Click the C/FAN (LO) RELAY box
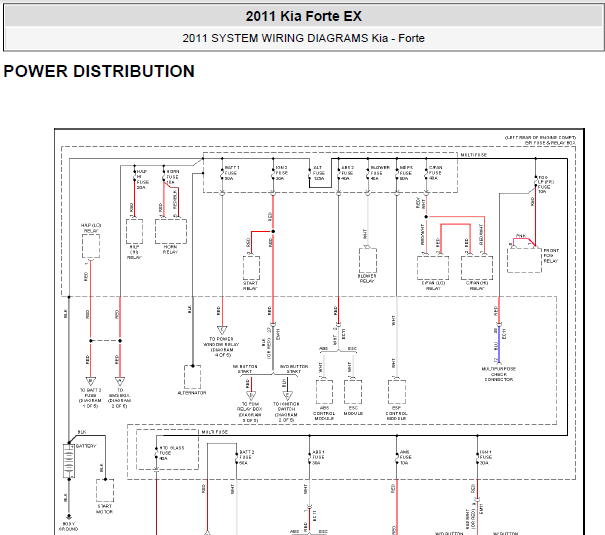Image resolution: width=605 pixels, height=535 pixels. click(x=433, y=268)
